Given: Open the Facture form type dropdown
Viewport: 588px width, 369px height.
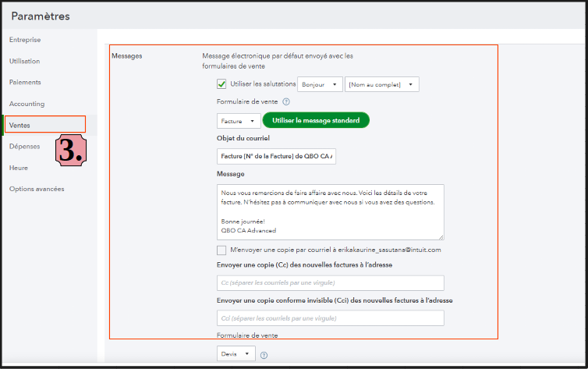Looking at the screenshot, I should coord(239,121).
